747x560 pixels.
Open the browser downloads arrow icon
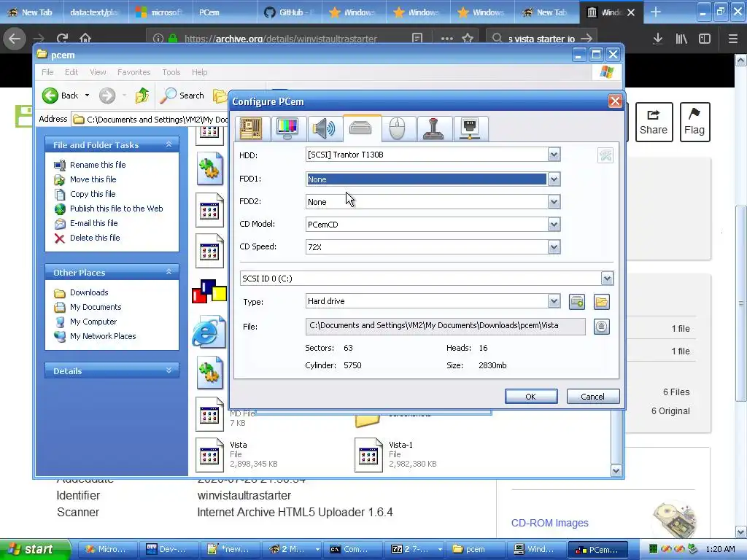click(658, 39)
